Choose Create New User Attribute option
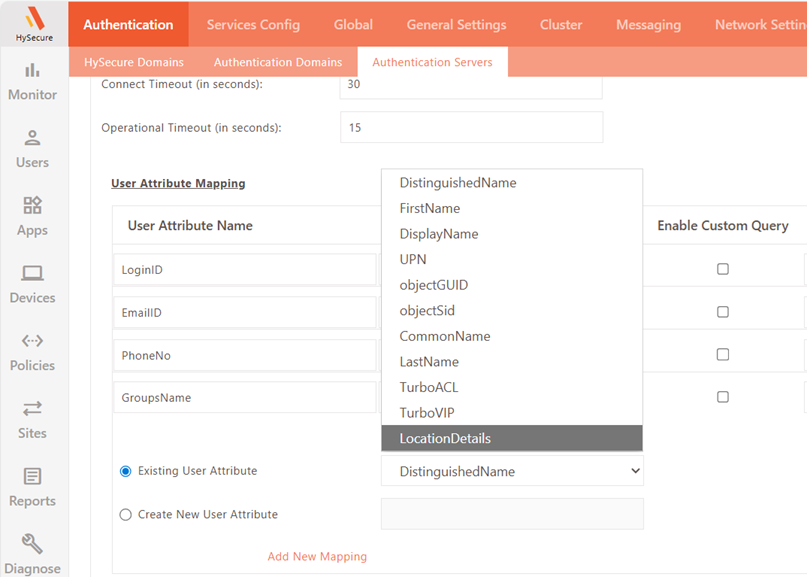This screenshot has width=807, height=577. [x=126, y=515]
